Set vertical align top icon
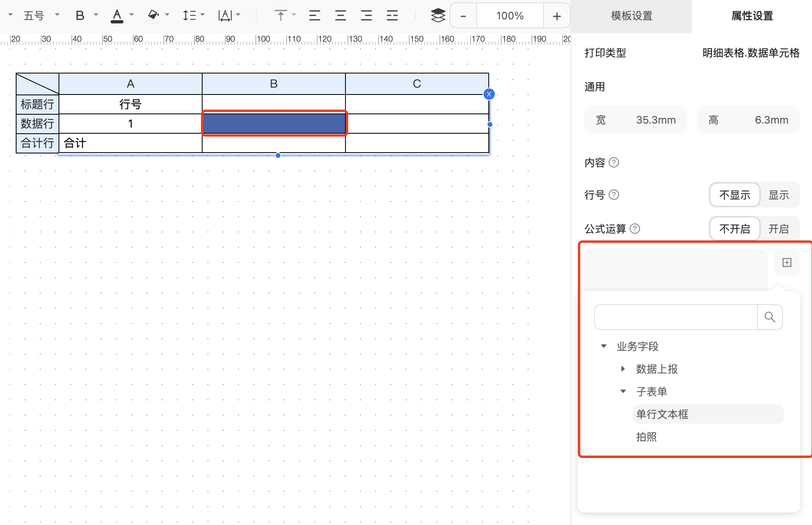The height and width of the screenshot is (525, 812). pyautogui.click(x=280, y=16)
